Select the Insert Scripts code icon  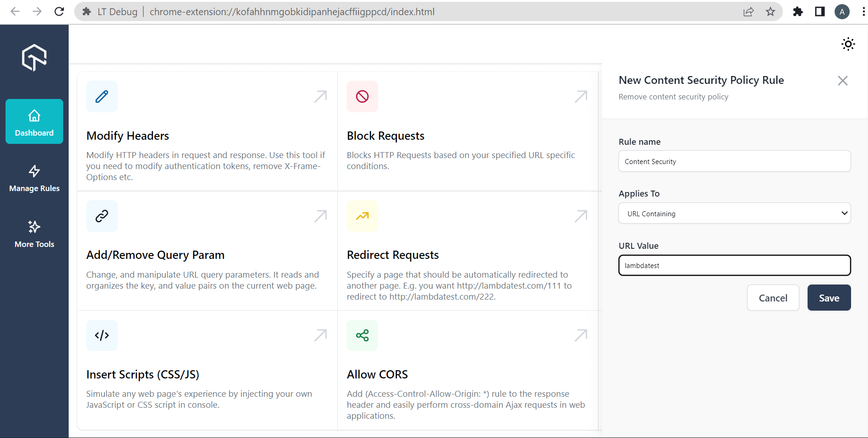tap(102, 335)
